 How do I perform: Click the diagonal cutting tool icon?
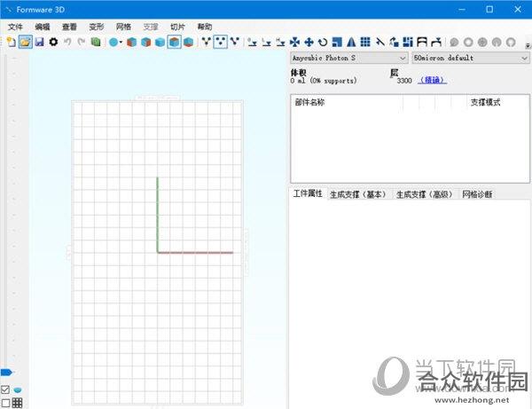pos(379,42)
